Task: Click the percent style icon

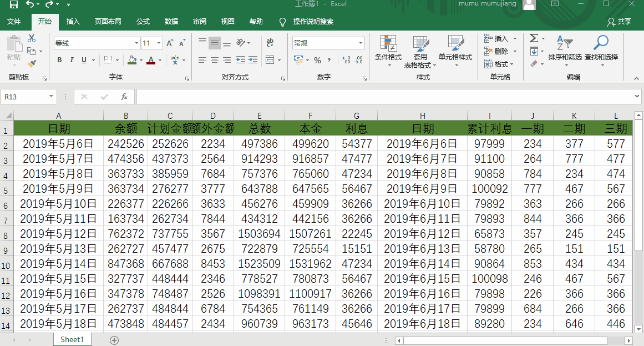Action: (317, 60)
